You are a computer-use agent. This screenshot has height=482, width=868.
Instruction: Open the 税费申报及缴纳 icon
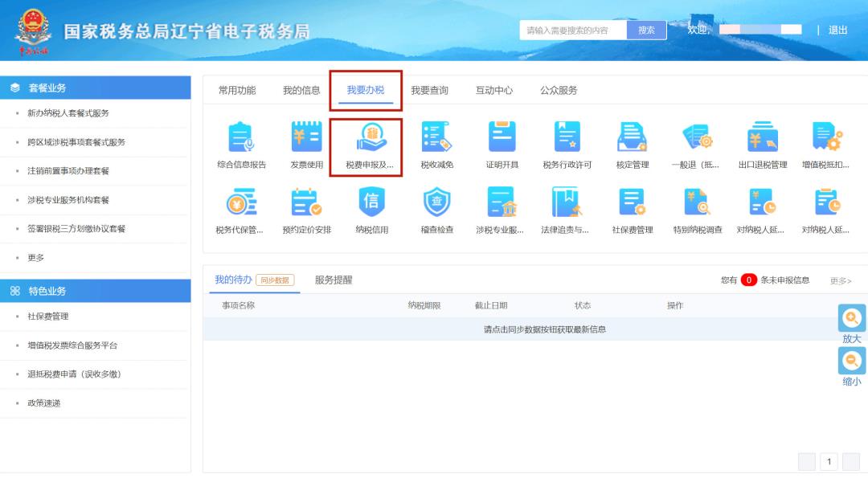[x=371, y=138]
